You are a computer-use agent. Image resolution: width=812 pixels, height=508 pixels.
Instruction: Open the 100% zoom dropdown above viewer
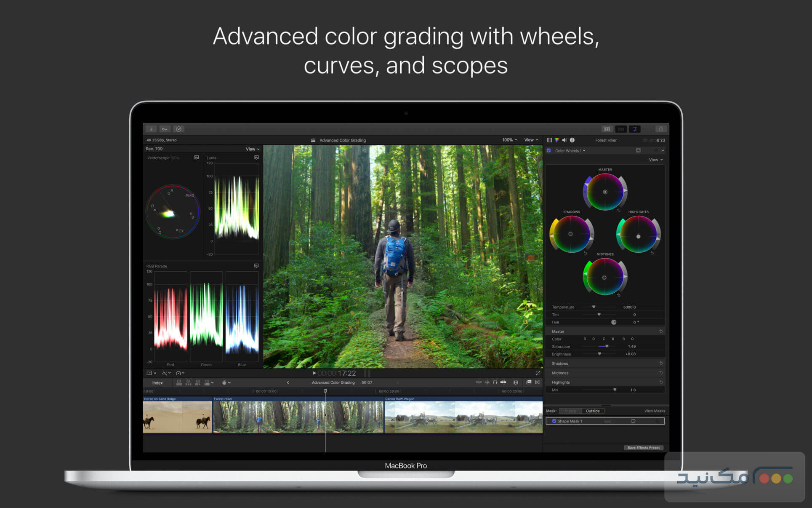(509, 140)
